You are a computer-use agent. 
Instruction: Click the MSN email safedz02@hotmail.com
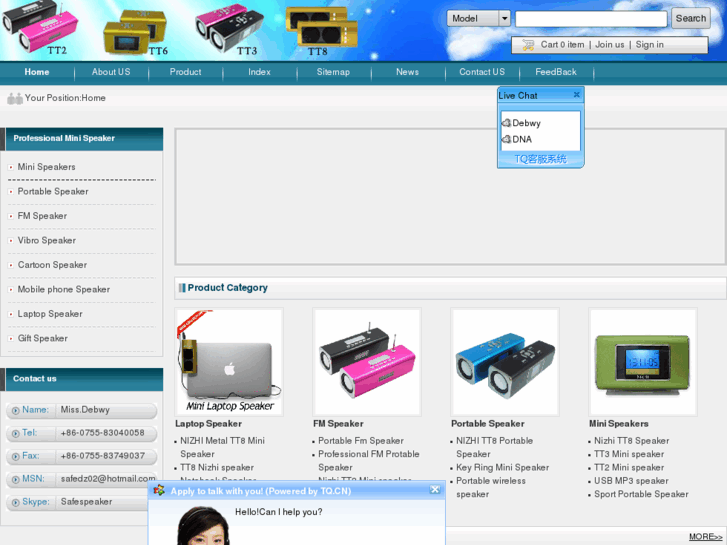[x=108, y=479]
